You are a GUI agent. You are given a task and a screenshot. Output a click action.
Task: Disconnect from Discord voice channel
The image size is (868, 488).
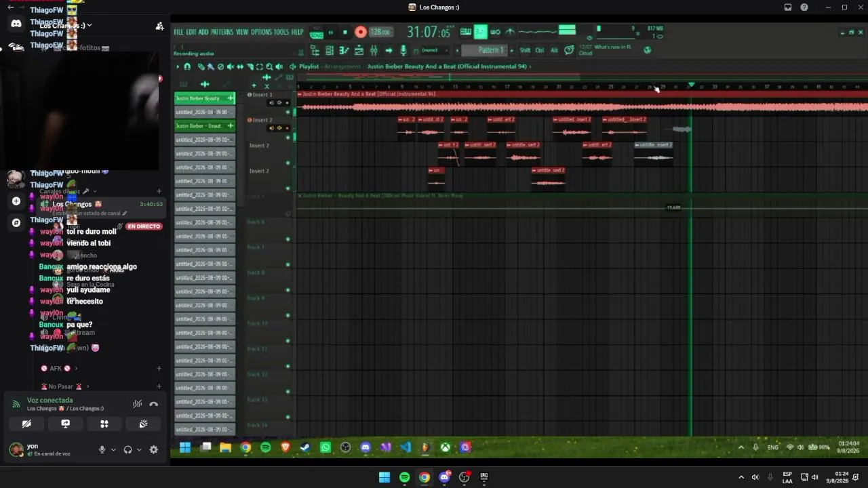(154, 404)
